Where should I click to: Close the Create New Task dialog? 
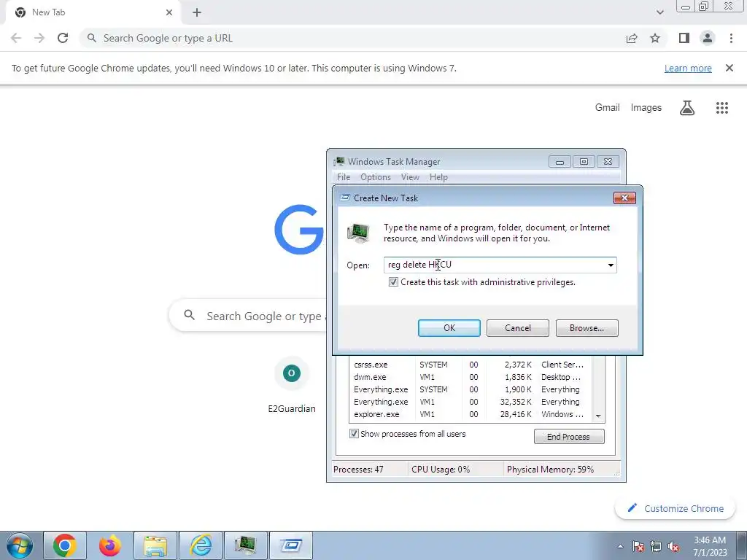(624, 198)
